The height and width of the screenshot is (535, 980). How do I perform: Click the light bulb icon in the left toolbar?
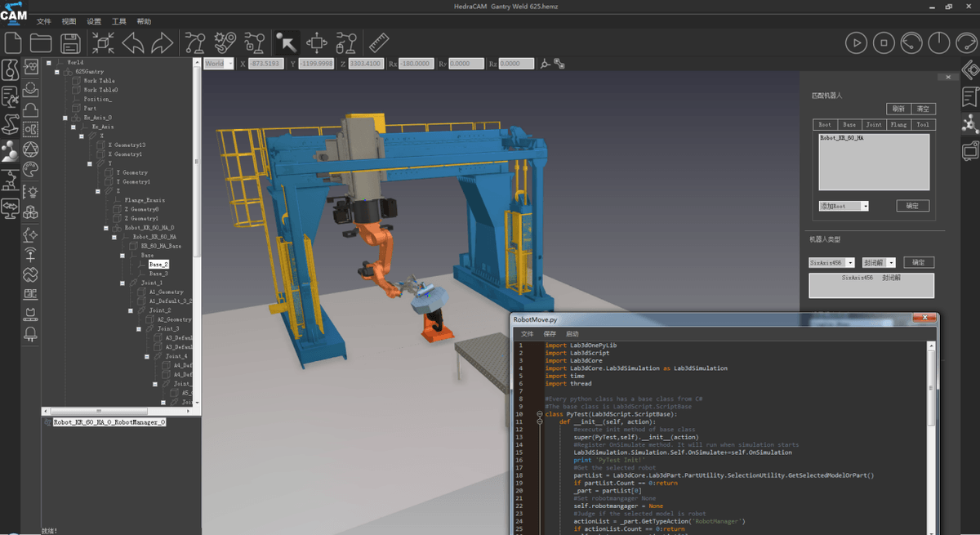pos(30,191)
